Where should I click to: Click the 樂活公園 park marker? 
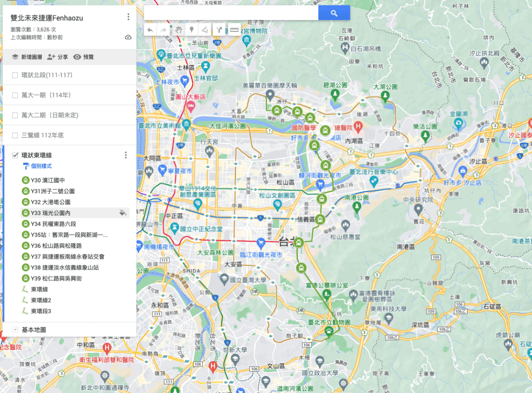(x=425, y=136)
